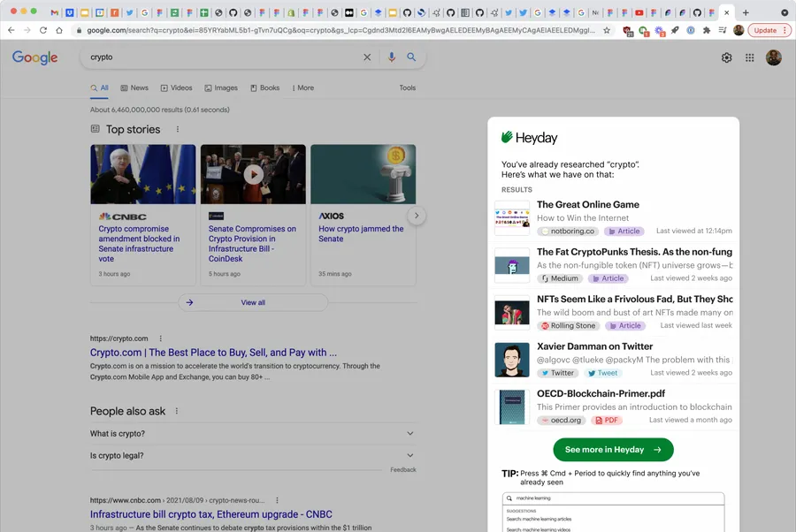Viewport: 796px width, 532px height.
Task: Click the Medium source tag
Action: coord(560,278)
